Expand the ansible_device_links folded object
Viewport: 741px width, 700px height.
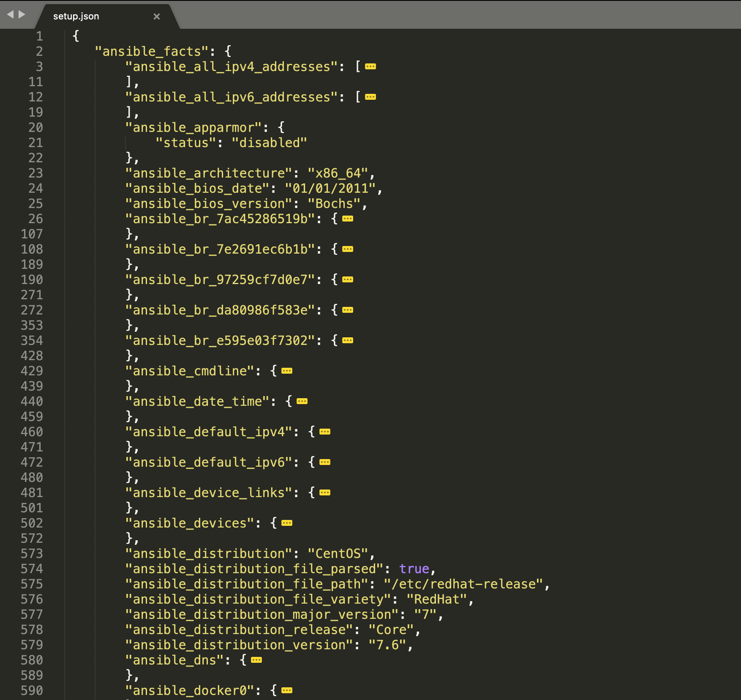click(324, 492)
